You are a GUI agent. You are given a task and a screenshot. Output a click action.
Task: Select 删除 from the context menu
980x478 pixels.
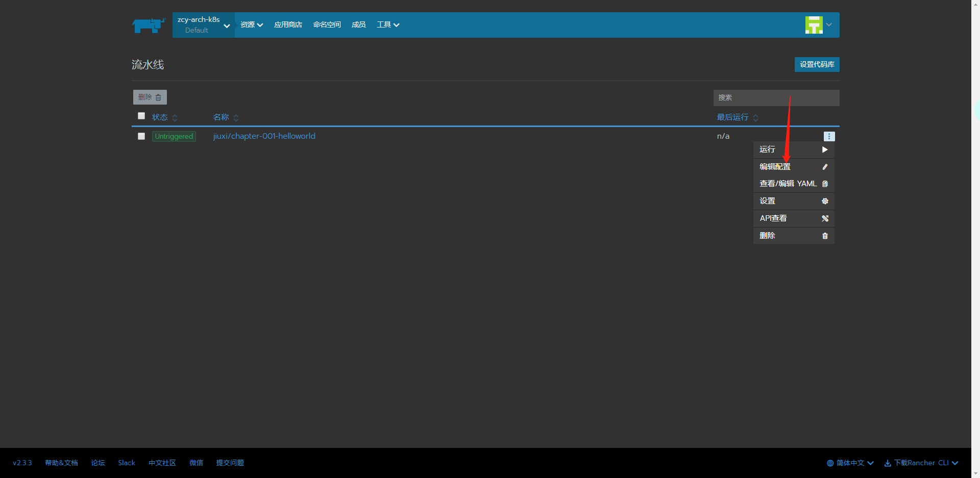(794, 236)
